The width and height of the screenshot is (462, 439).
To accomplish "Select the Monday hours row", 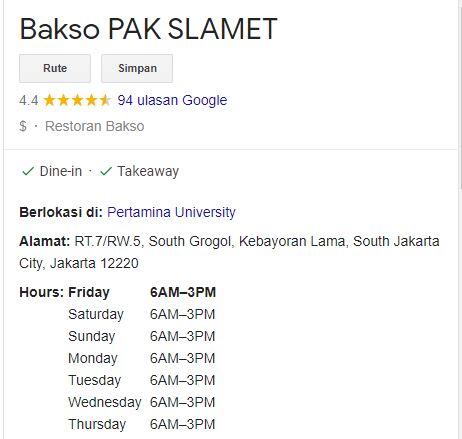I will pyautogui.click(x=142, y=358).
